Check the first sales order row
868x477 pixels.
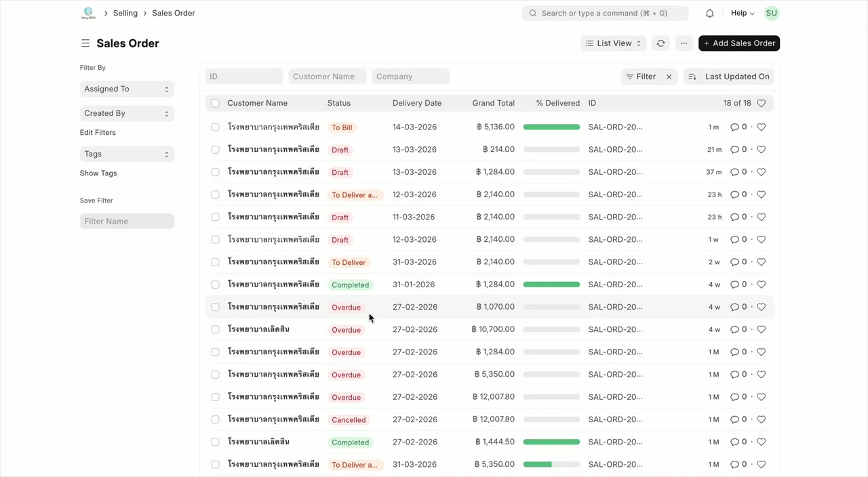point(215,127)
